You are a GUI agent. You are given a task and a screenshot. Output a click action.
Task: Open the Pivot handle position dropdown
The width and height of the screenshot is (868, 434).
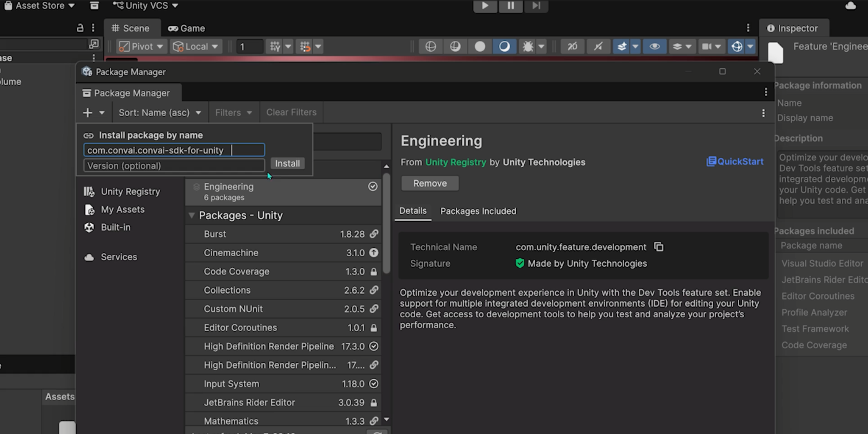141,47
